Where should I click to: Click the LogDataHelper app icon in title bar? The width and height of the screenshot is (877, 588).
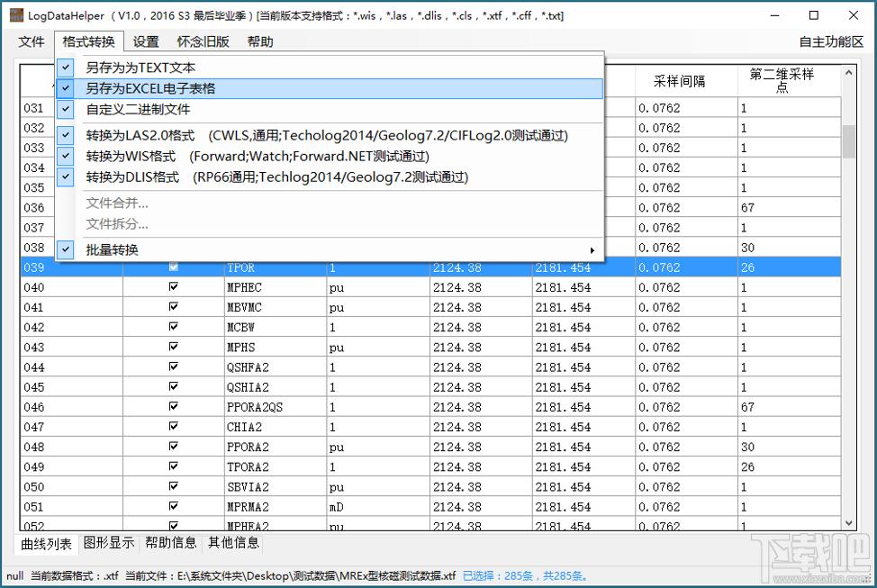(17, 15)
